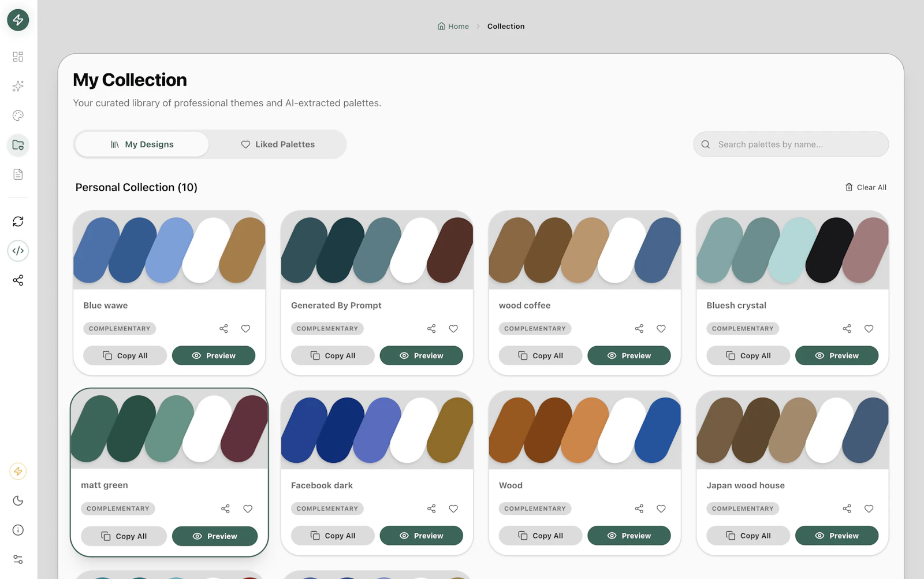Preview the Bluesh crystal palette
Image resolution: width=924 pixels, height=579 pixels.
tap(837, 356)
